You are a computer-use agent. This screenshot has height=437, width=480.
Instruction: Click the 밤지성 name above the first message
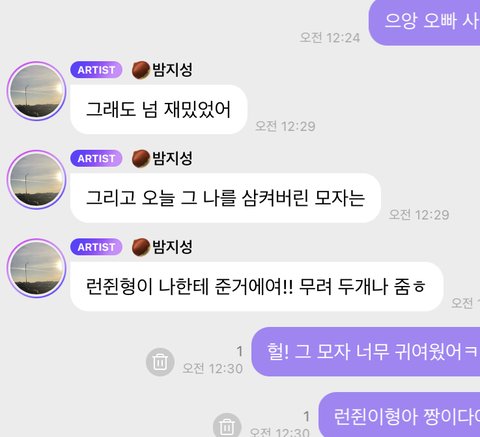pyautogui.click(x=172, y=70)
